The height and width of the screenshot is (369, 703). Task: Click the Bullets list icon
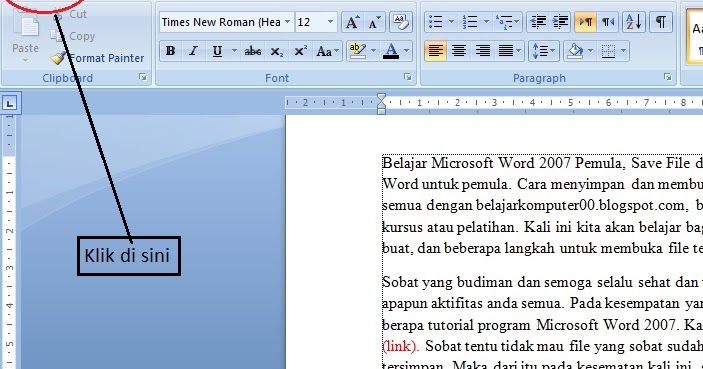[435, 22]
